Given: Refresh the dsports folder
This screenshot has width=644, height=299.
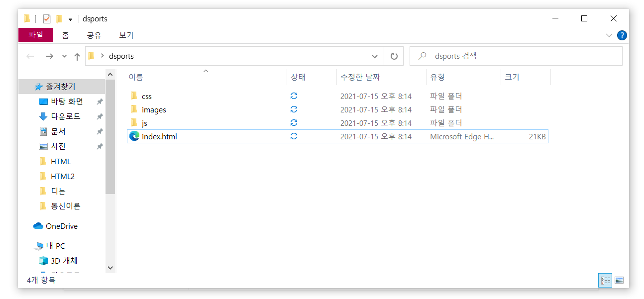Looking at the screenshot, I should coord(394,56).
